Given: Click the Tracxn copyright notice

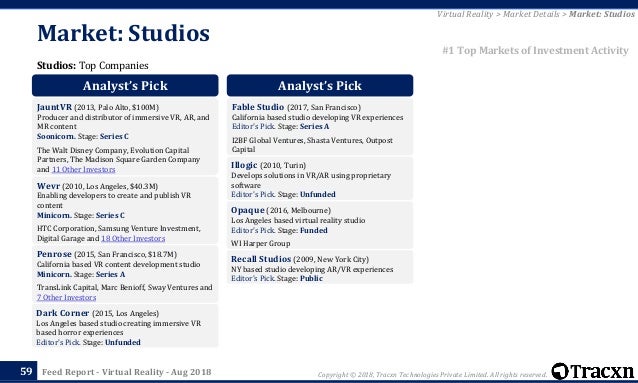Looking at the screenshot, I should pos(432,374).
